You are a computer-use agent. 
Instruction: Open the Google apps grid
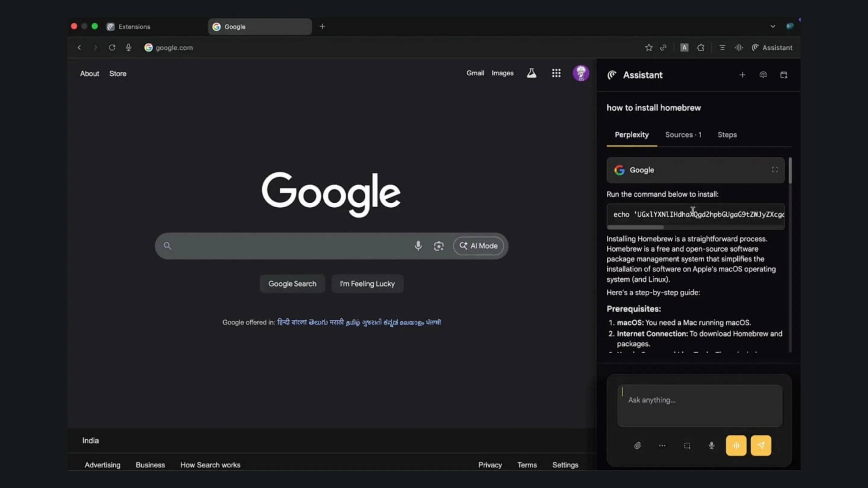[x=556, y=73]
